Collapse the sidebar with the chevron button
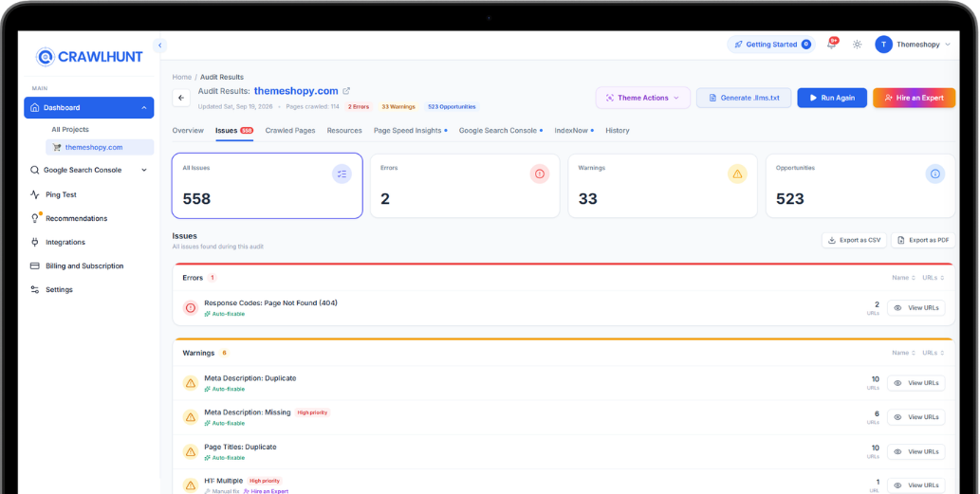Image resolution: width=980 pixels, height=494 pixels. click(160, 45)
